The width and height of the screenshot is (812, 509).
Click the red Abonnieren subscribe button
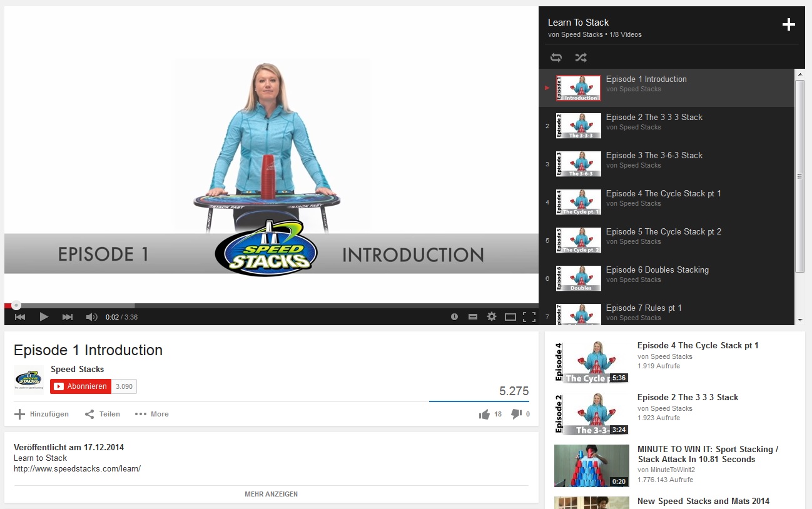click(x=81, y=386)
